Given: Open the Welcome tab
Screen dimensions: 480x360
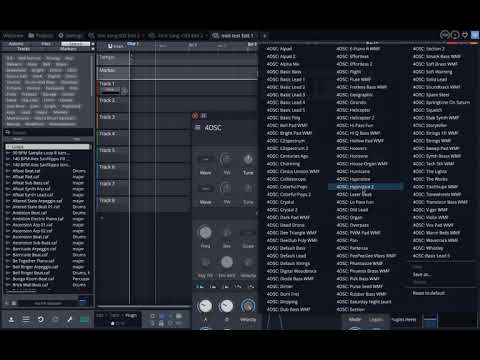Looking at the screenshot, I should tap(13, 35).
